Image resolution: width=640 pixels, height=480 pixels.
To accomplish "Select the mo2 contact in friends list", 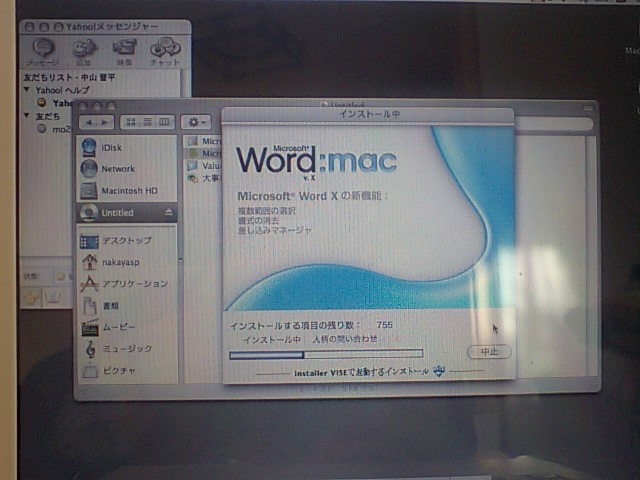I will 54,129.
